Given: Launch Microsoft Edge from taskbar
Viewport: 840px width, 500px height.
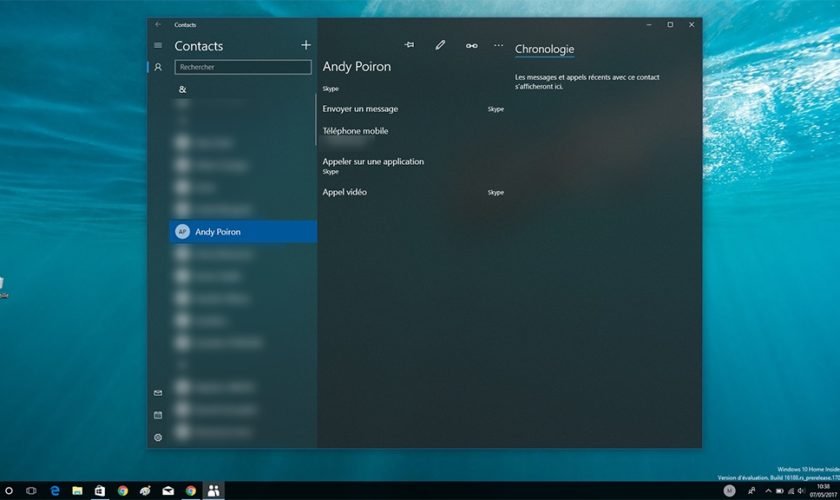Looking at the screenshot, I should click(55, 490).
